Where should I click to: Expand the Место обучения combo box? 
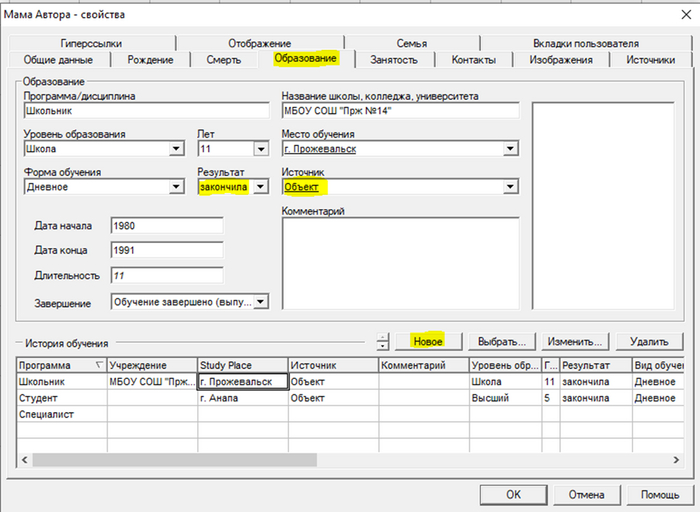tap(510, 150)
